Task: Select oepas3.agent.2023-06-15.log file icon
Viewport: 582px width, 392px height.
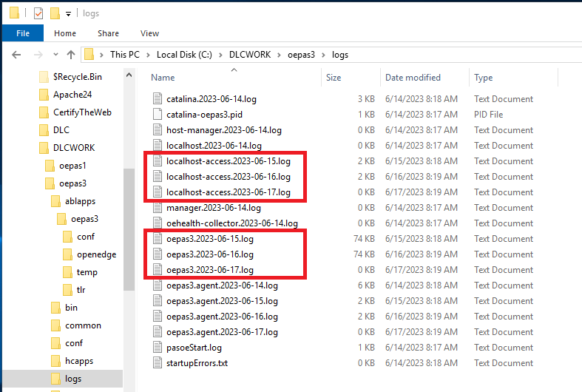Action: pyautogui.click(x=158, y=301)
